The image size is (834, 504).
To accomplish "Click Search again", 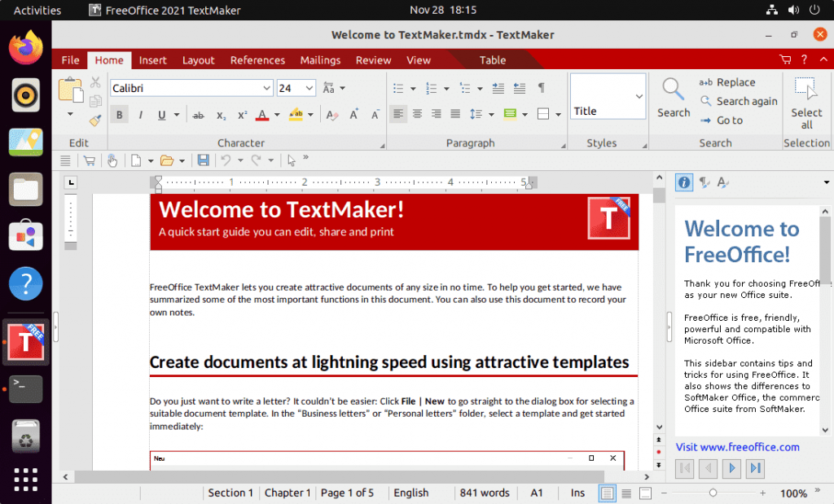I will [738, 101].
